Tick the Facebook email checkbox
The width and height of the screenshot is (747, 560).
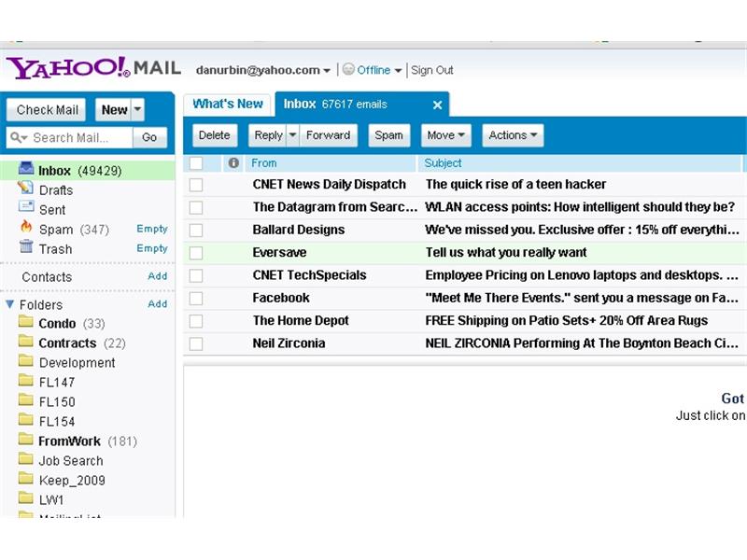196,299
